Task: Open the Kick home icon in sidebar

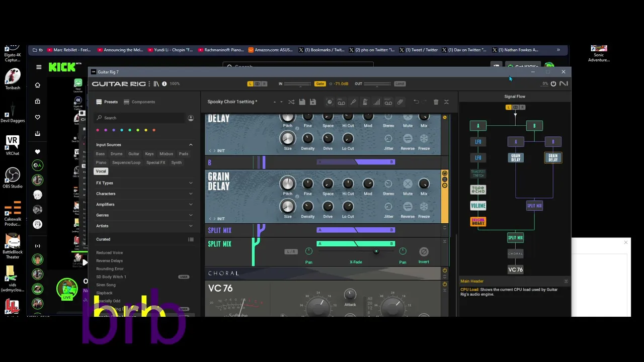Action: (37, 85)
